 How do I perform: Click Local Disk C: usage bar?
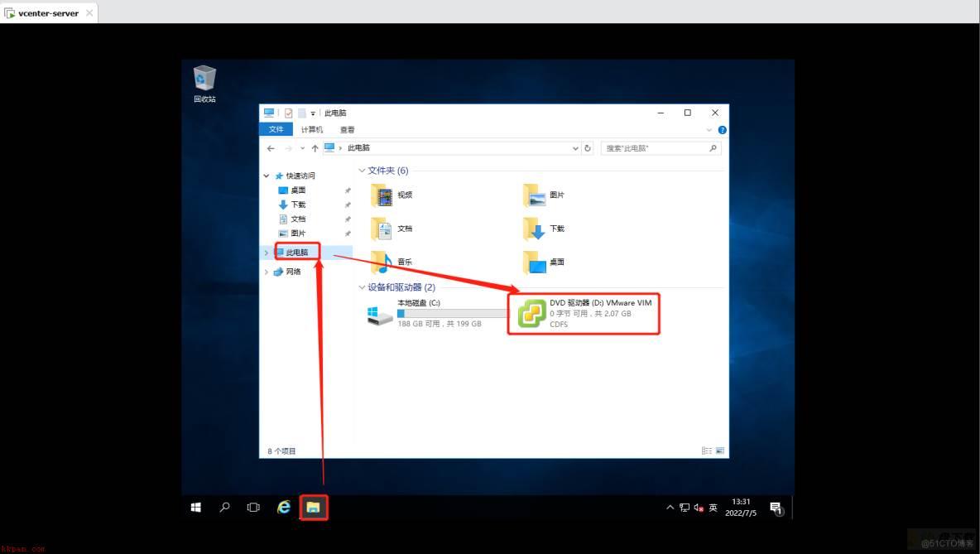[x=453, y=314]
